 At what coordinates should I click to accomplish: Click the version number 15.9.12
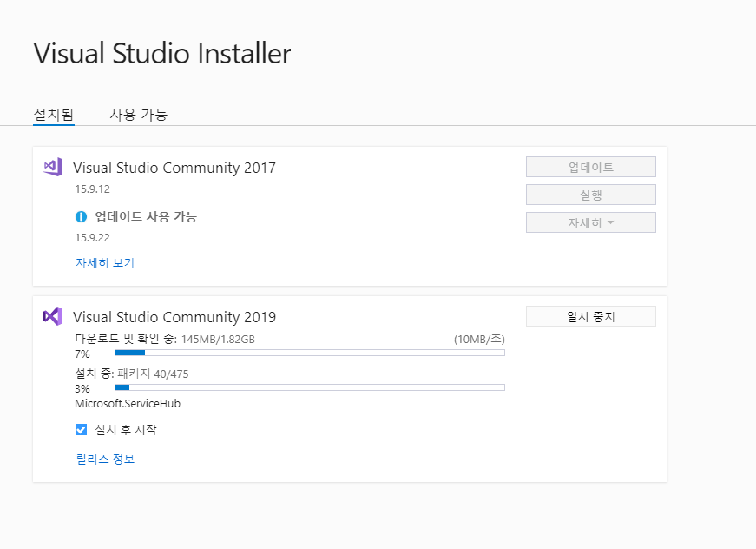(x=92, y=189)
